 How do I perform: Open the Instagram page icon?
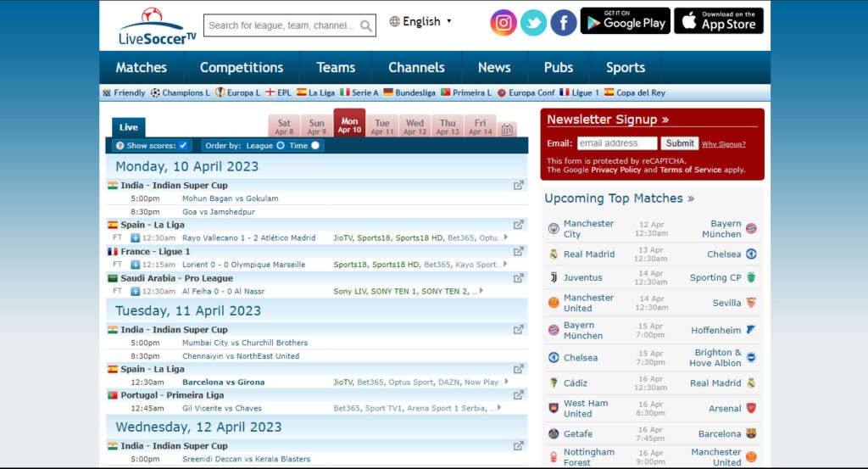click(504, 23)
